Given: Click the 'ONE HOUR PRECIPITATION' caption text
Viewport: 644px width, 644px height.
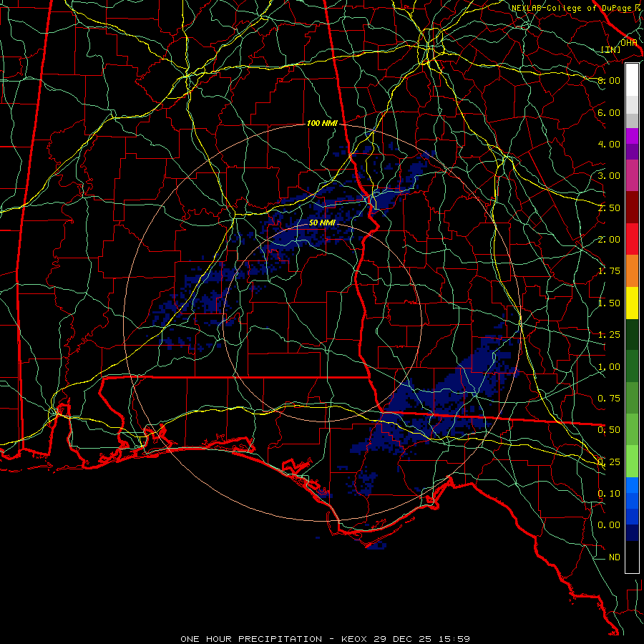Looking at the screenshot, I should point(251,639).
